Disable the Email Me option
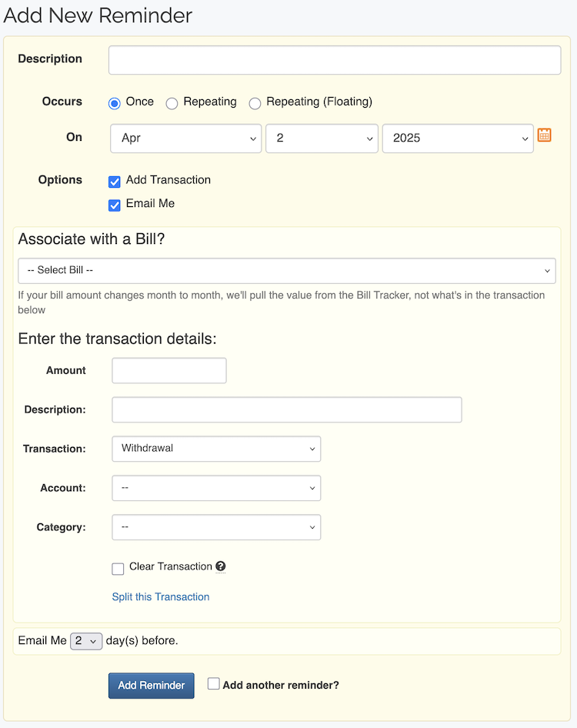Screen dimensions: 577x728 [x=114, y=205]
